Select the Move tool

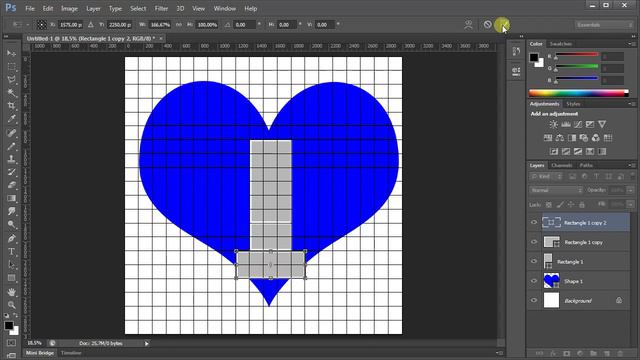point(11,53)
